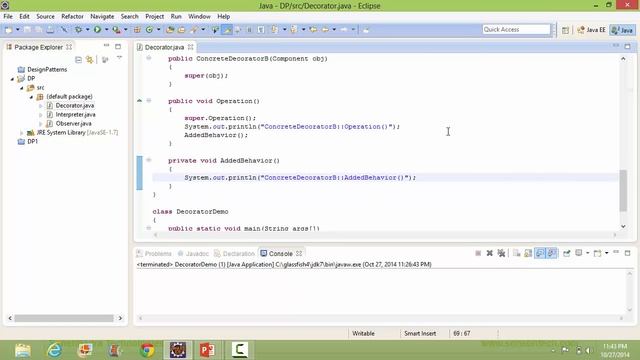The width and height of the screenshot is (640, 360).
Task: Click the Terminate red square in Console
Action: click(478, 253)
